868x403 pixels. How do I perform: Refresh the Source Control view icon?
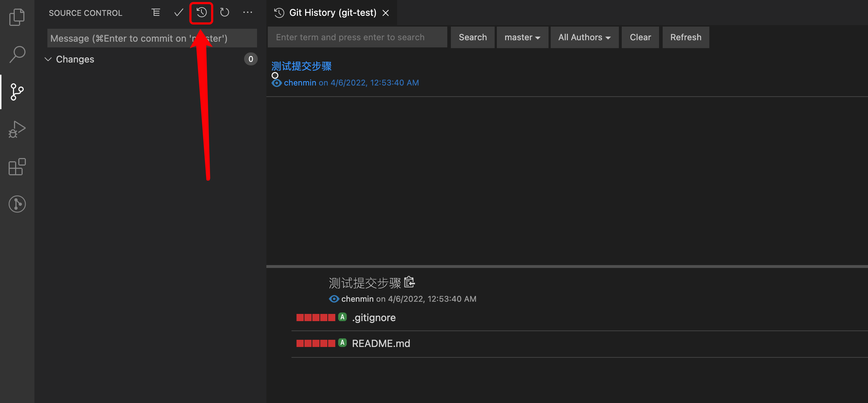pyautogui.click(x=225, y=12)
